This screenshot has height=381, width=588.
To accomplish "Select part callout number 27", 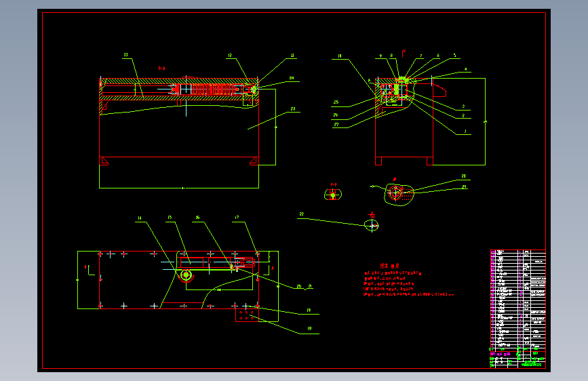I will click(336, 125).
